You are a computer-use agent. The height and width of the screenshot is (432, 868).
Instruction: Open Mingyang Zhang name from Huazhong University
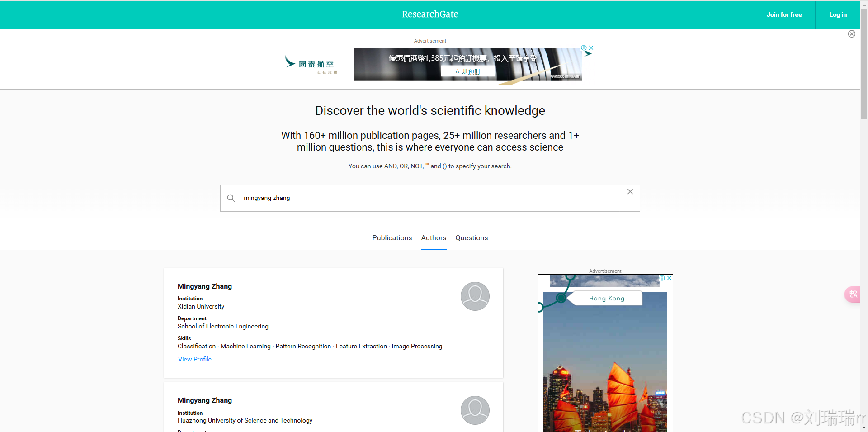[205, 400]
